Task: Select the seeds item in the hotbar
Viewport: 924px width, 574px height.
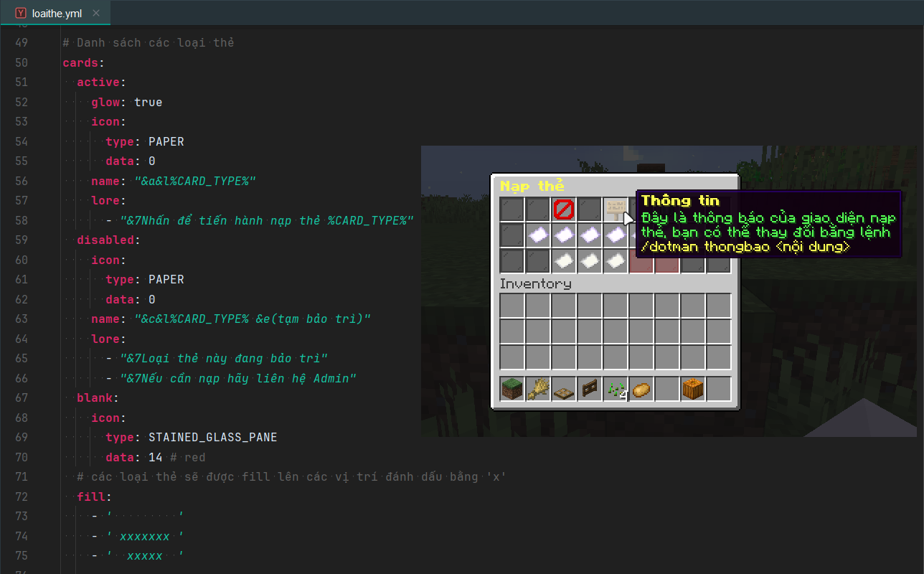Action: 613,390
